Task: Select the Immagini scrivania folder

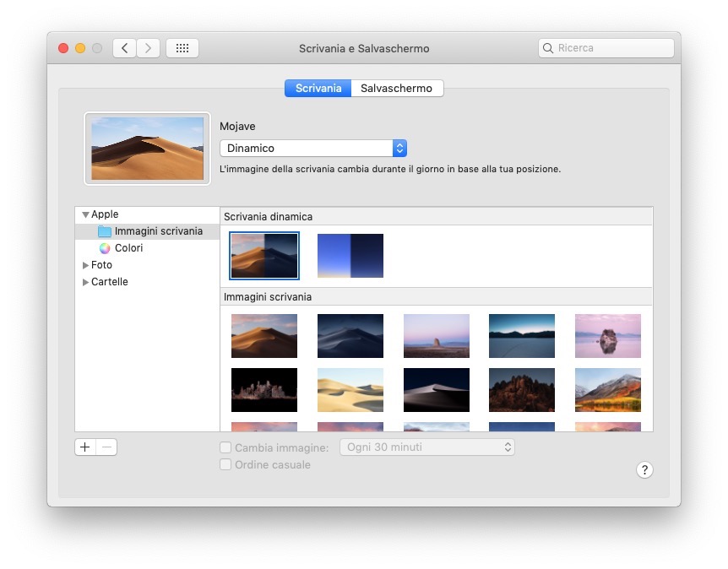Action: pos(158,231)
